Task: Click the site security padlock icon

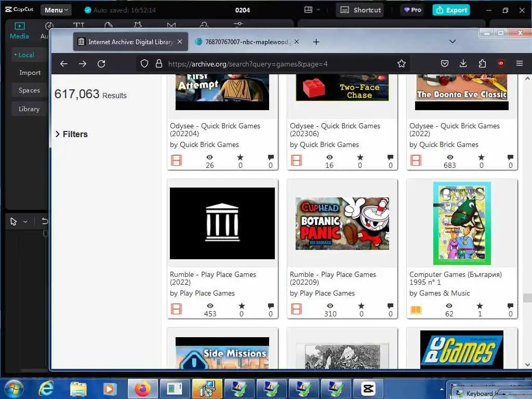Action: tap(159, 64)
